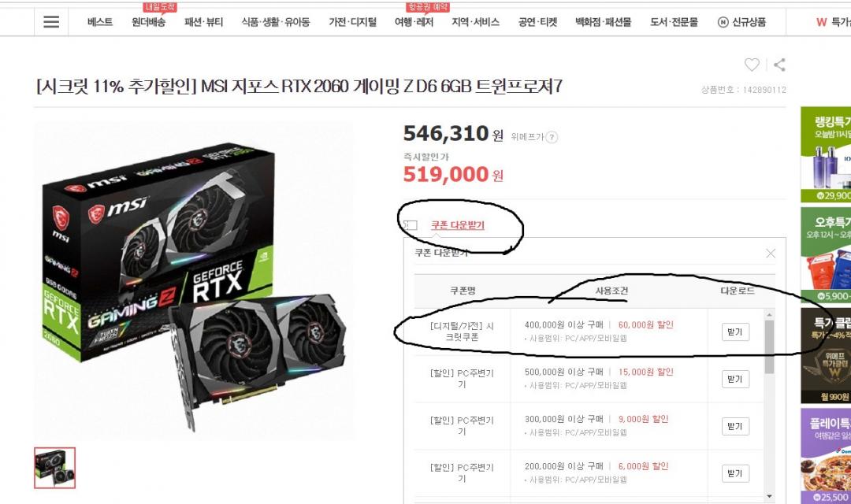Open the hamburger category menu
The height and width of the screenshot is (504, 851).
(51, 22)
